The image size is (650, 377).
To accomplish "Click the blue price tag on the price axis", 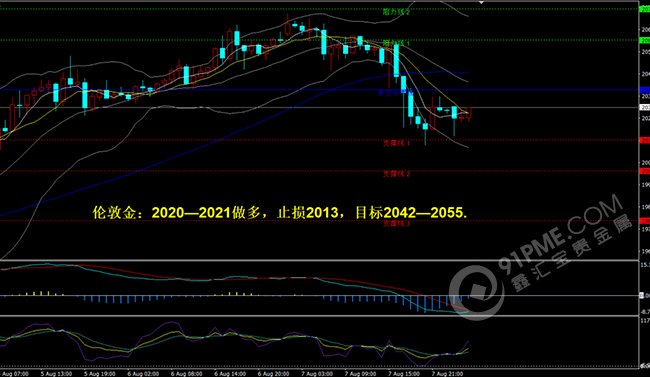I will (x=645, y=90).
